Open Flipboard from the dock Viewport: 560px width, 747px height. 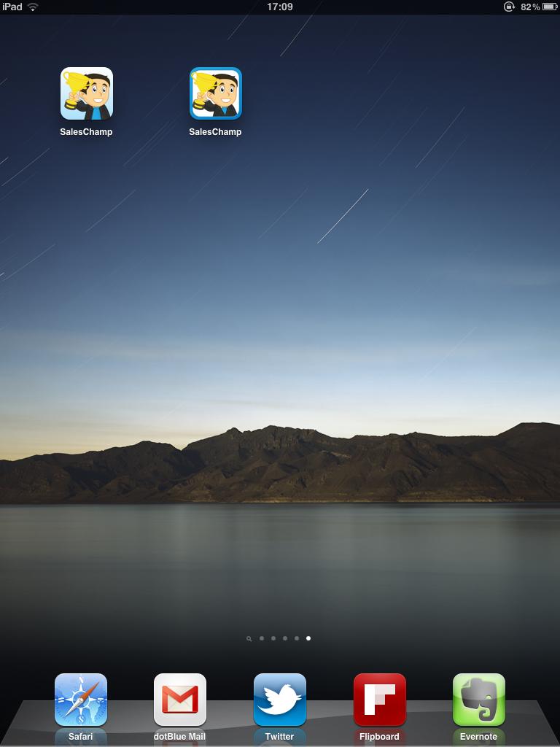379,700
